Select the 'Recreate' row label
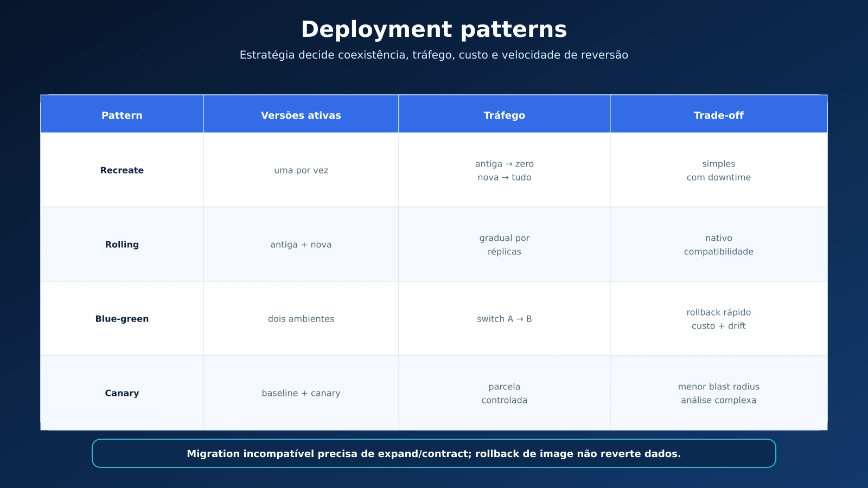 122,170
